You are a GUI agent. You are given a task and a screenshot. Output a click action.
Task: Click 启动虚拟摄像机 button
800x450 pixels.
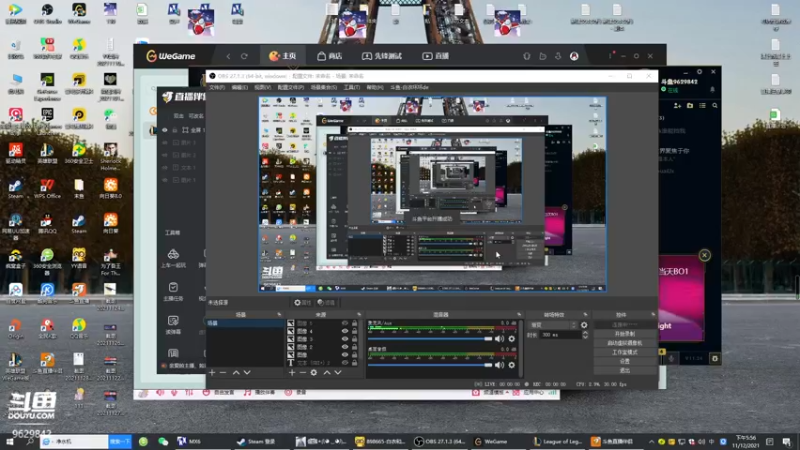pyautogui.click(x=624, y=343)
